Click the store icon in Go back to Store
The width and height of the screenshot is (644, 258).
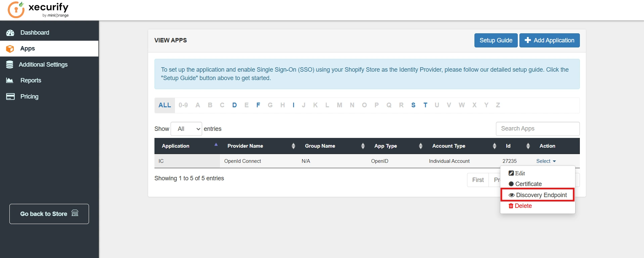tap(75, 213)
